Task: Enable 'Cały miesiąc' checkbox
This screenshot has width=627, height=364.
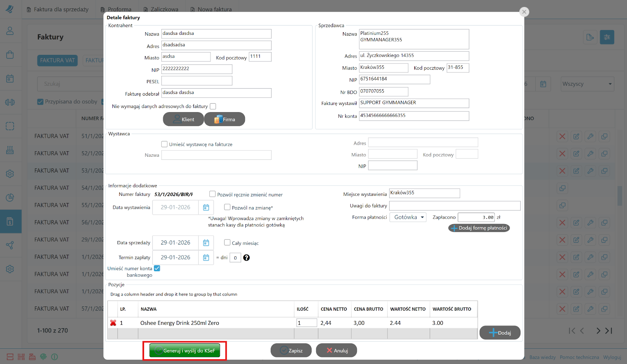Action: point(227,243)
